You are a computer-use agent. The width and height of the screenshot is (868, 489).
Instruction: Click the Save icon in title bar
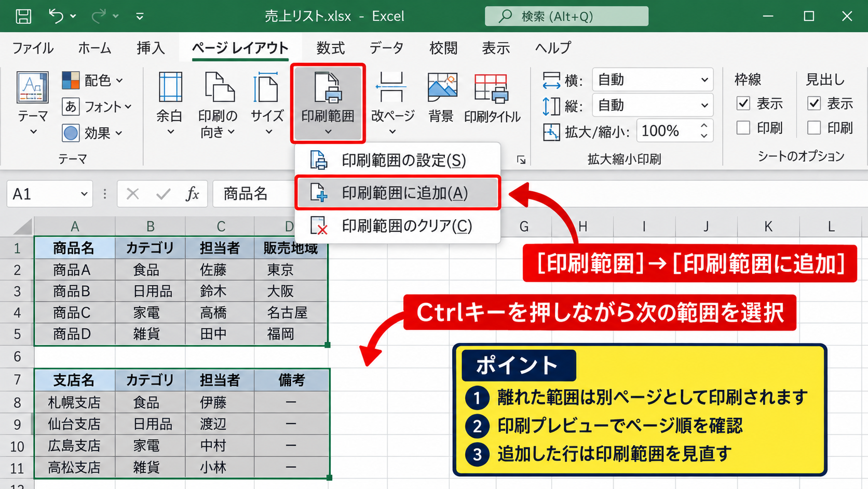click(x=23, y=16)
